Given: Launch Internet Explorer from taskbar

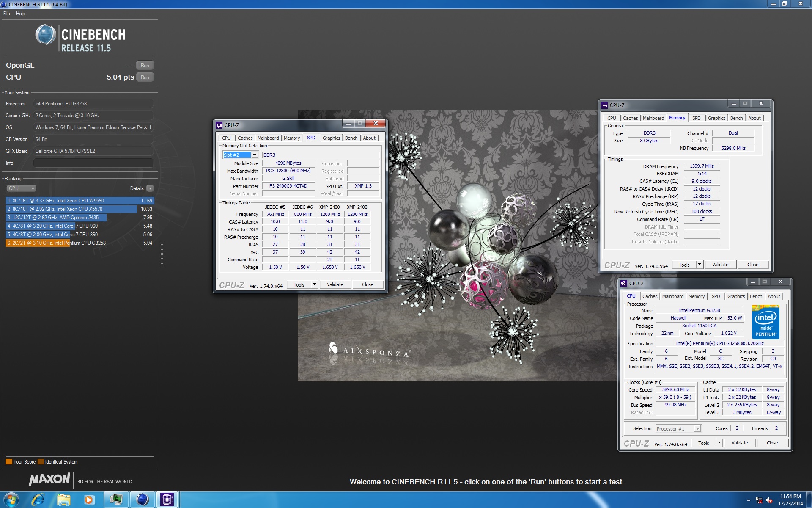Looking at the screenshot, I should tap(38, 500).
